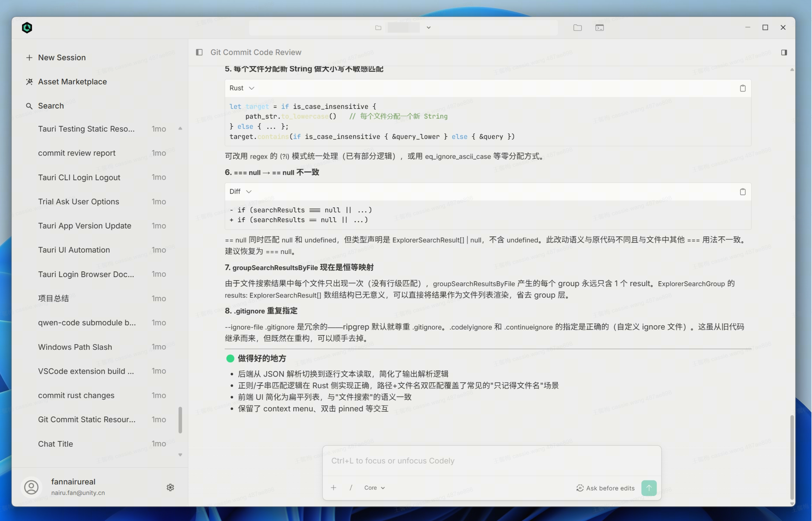Click the user avatar icon
This screenshot has width=812, height=521.
32,487
